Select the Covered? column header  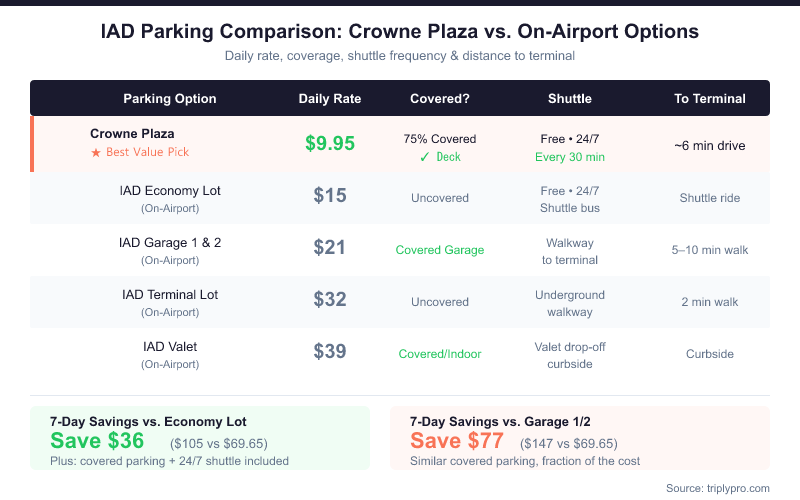pos(440,98)
